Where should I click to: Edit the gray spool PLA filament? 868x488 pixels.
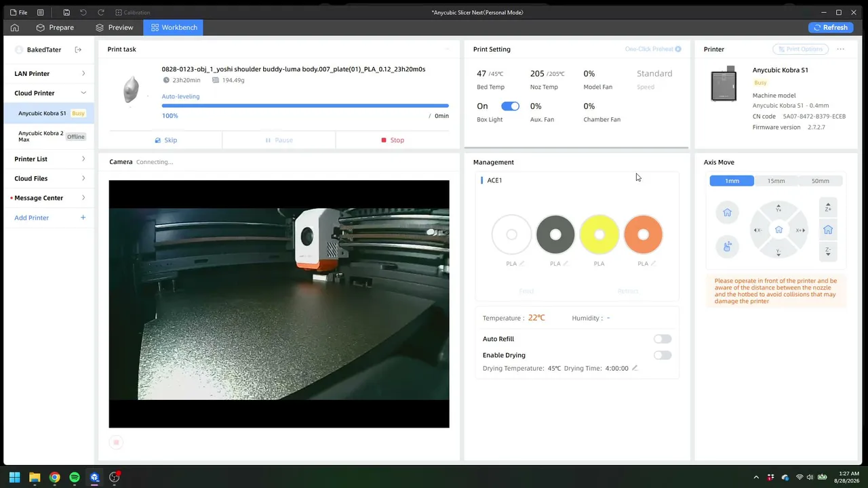tap(566, 264)
